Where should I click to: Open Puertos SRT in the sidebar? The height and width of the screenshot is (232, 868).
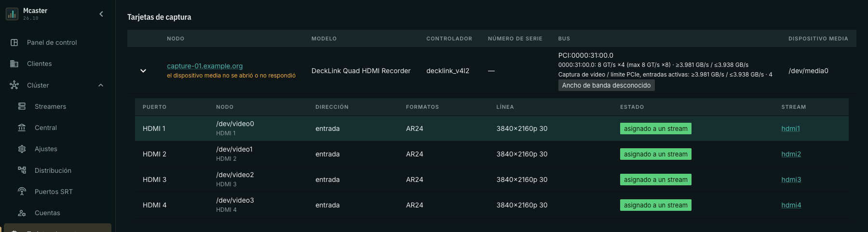[54, 192]
